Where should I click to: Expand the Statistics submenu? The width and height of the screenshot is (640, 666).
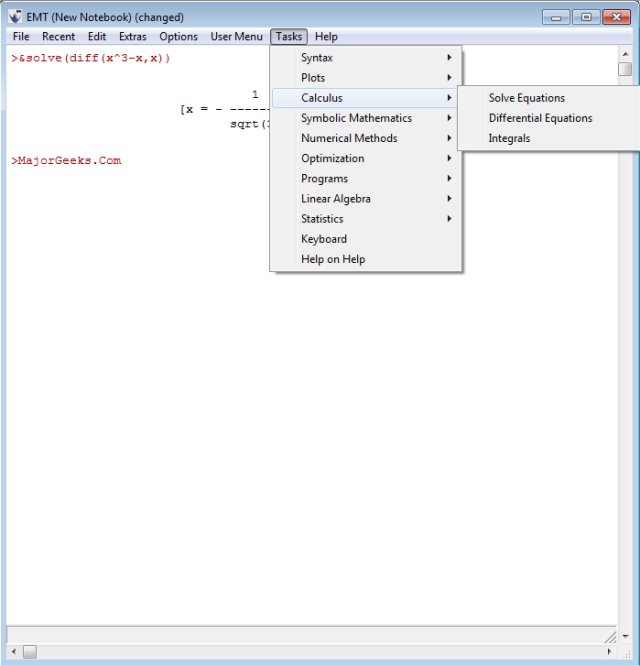tap(366, 219)
